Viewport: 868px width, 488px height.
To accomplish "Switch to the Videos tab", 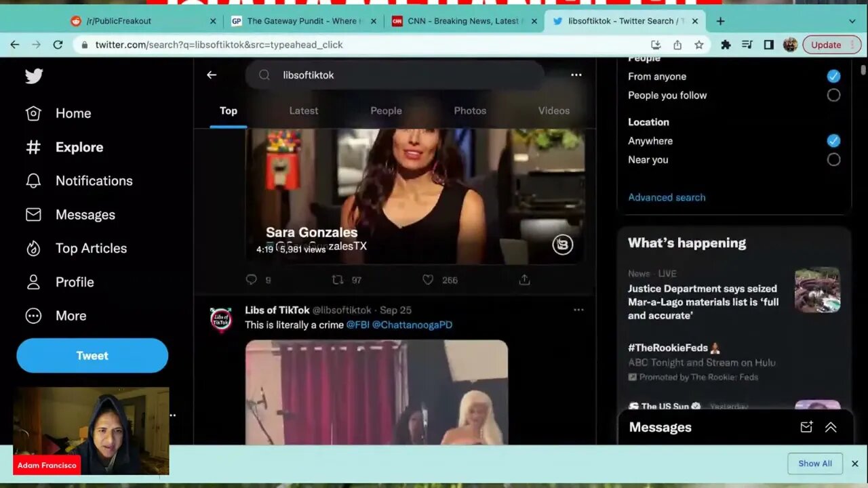I will 554,110.
